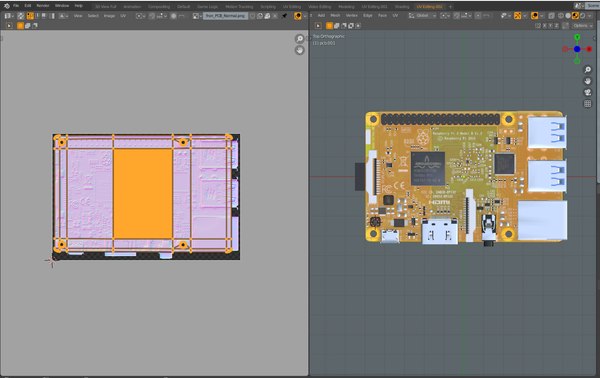
Task: Toggle snapping in the UV editor
Action: (x=152, y=16)
